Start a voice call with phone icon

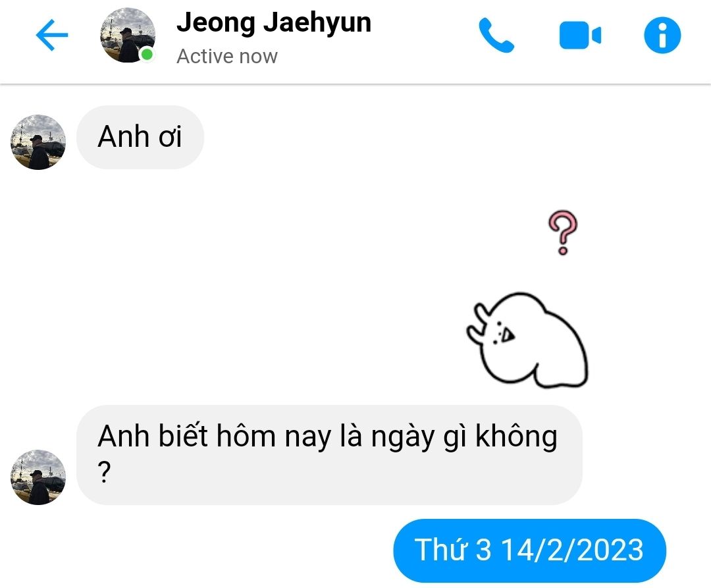coord(496,36)
